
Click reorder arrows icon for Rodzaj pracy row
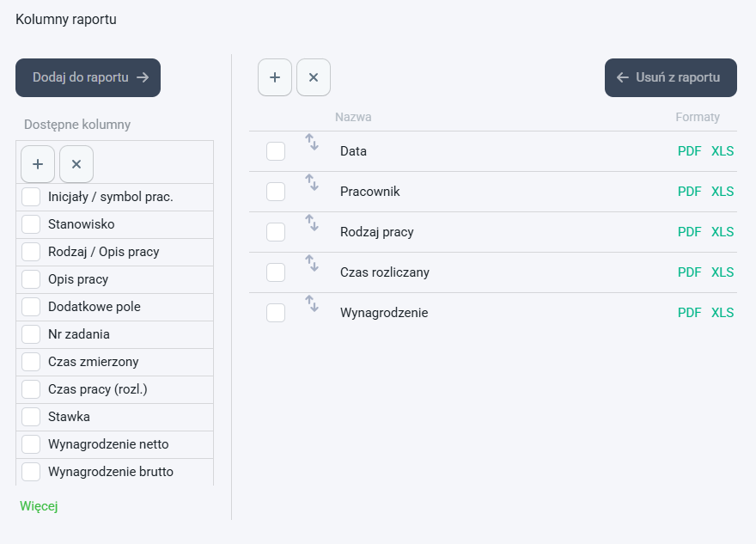[x=312, y=223]
